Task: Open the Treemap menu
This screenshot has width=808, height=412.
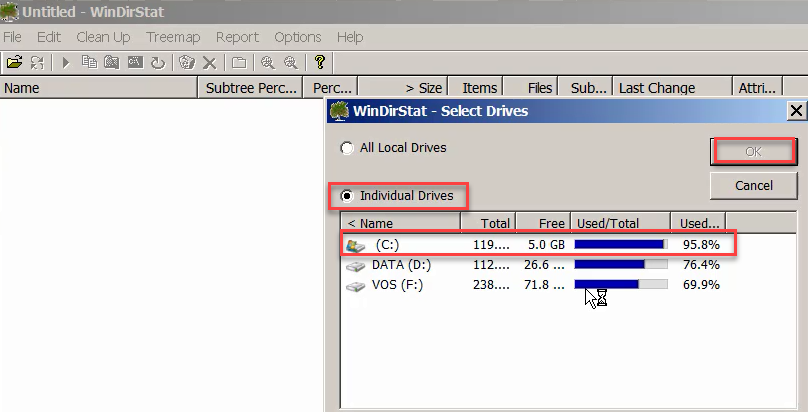Action: click(x=173, y=37)
